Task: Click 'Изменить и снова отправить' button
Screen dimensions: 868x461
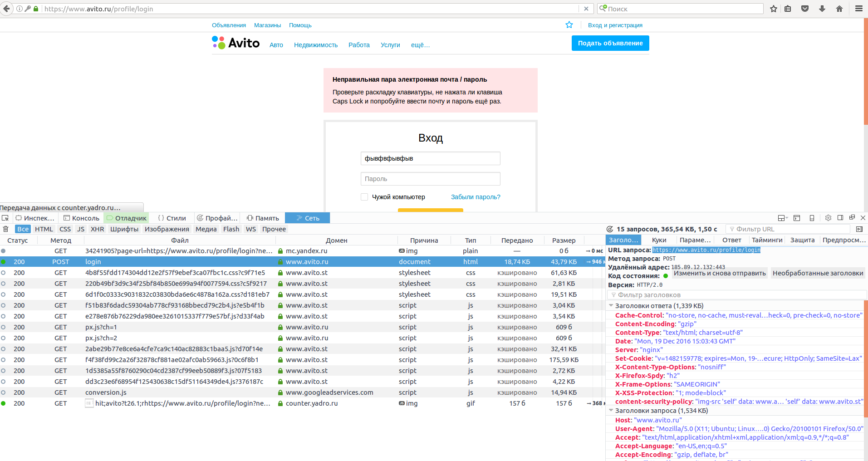Action: [720, 273]
